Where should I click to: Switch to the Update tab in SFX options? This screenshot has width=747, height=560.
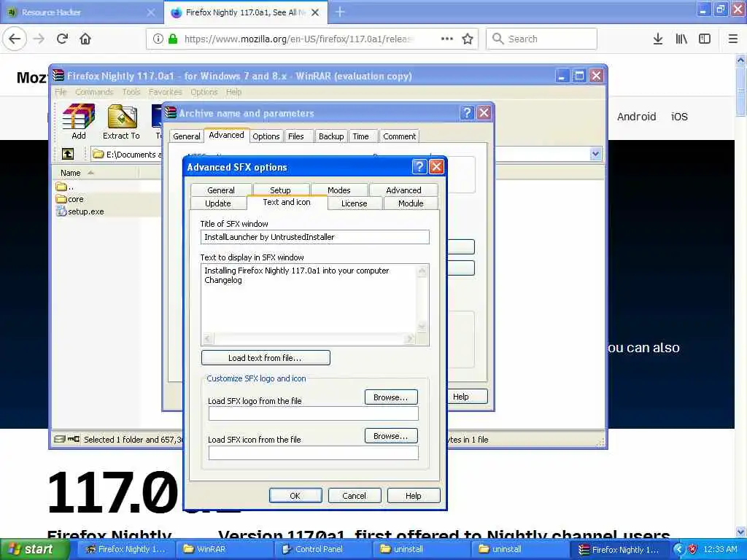click(x=217, y=203)
